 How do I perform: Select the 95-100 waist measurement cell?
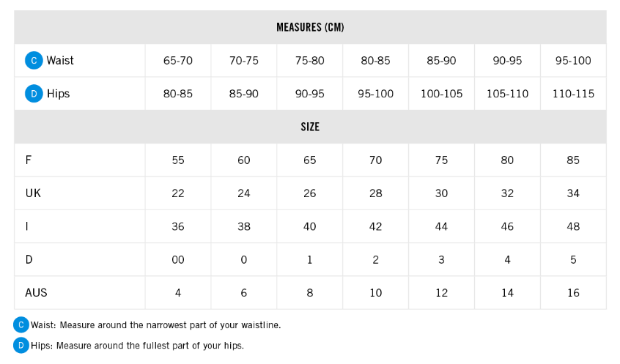pos(573,61)
